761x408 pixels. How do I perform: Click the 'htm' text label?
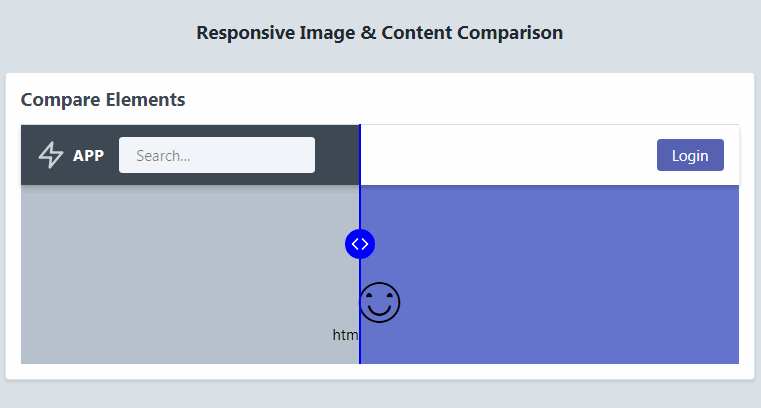[x=345, y=335]
